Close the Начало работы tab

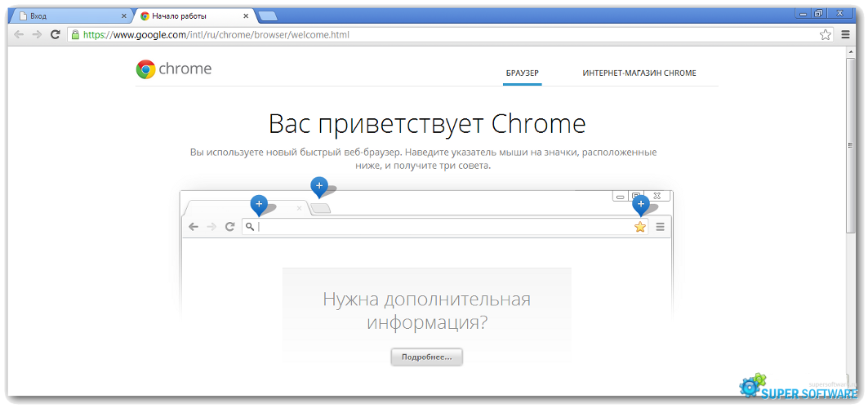[x=245, y=16]
